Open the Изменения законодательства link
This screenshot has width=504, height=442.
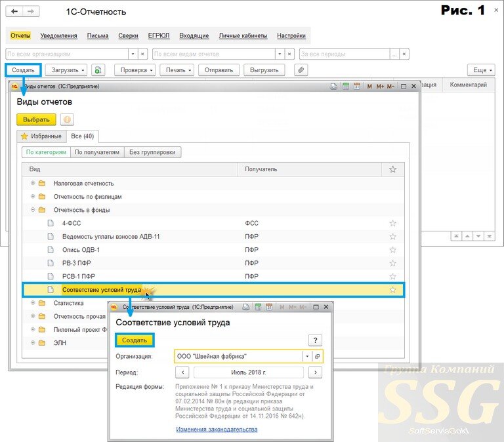[x=217, y=429]
